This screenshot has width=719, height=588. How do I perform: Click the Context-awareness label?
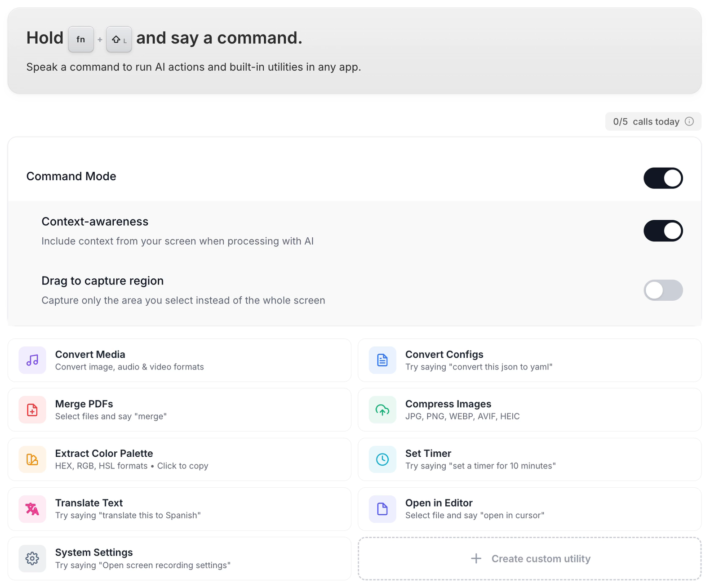95,222
